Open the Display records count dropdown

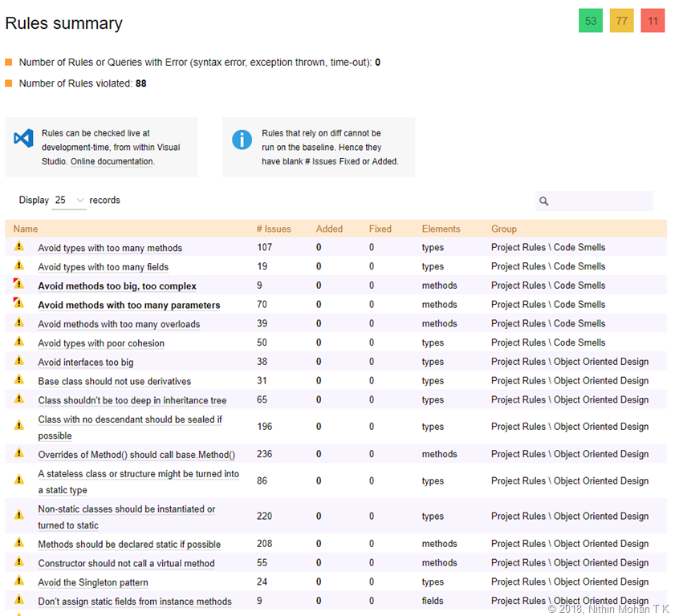click(68, 201)
